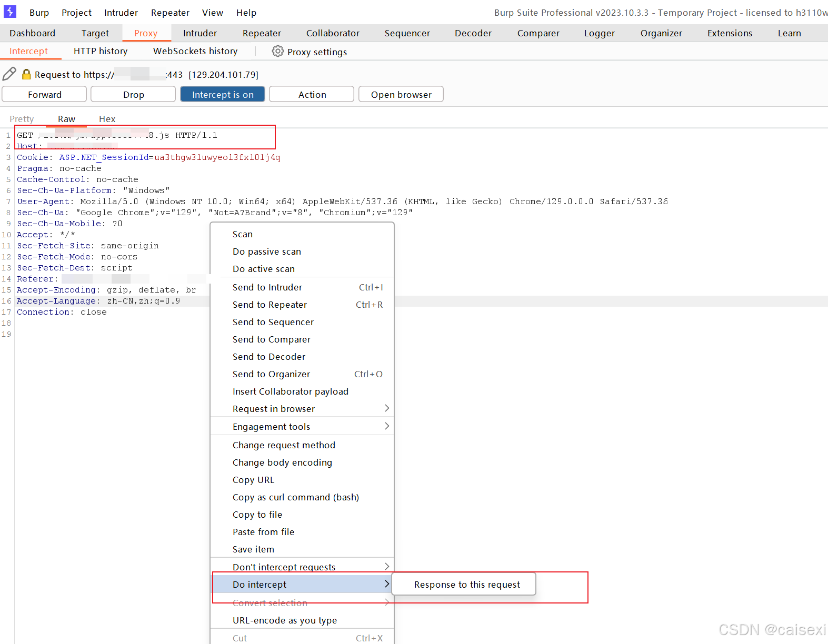Switch to the Intruder tool tab
828x644 pixels.
point(200,33)
